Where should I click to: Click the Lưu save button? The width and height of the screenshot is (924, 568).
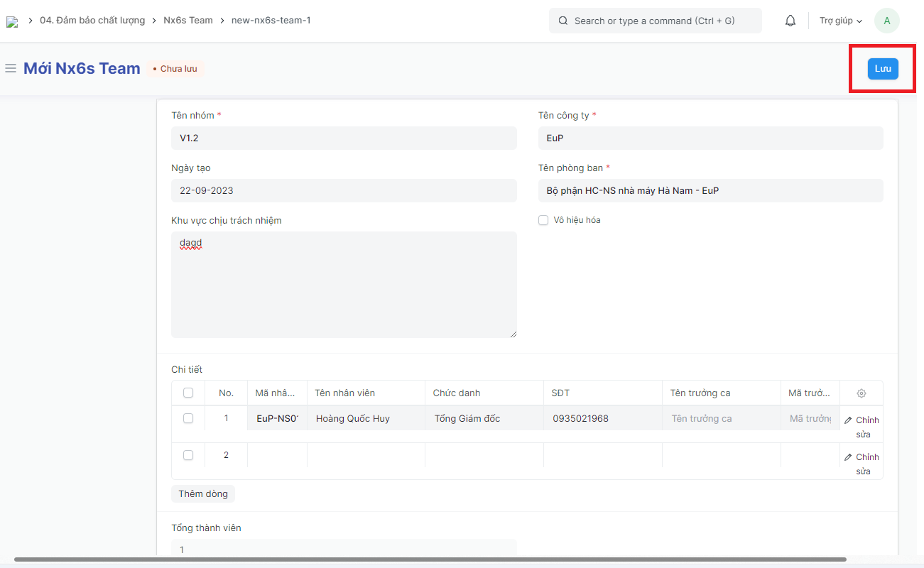point(882,68)
